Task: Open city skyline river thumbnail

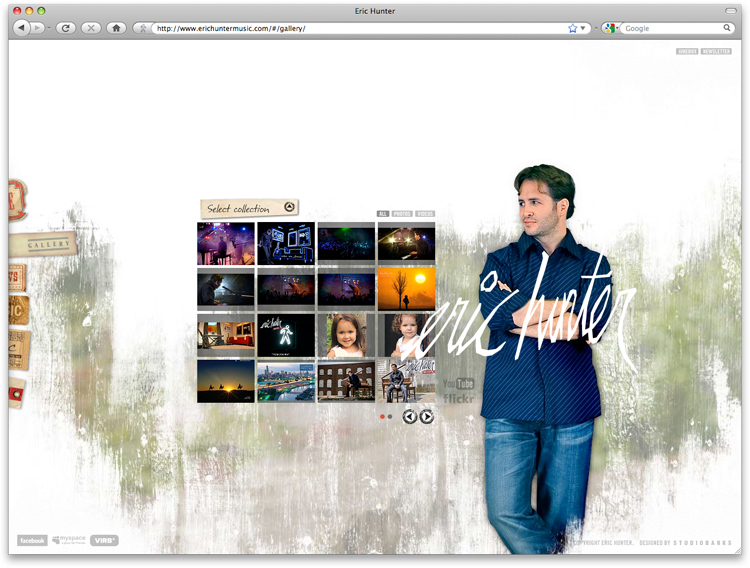Action: [x=286, y=381]
